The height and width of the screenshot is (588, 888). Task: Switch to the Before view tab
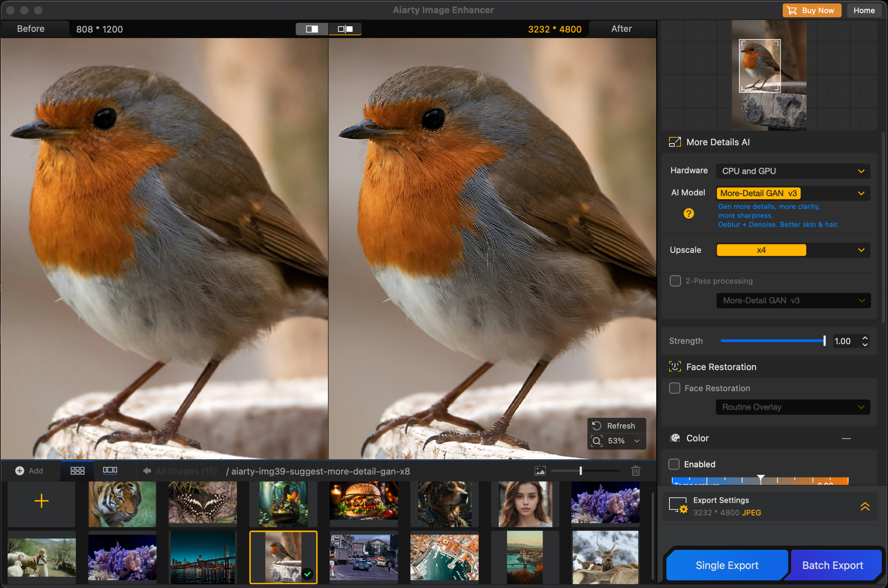[x=31, y=28]
